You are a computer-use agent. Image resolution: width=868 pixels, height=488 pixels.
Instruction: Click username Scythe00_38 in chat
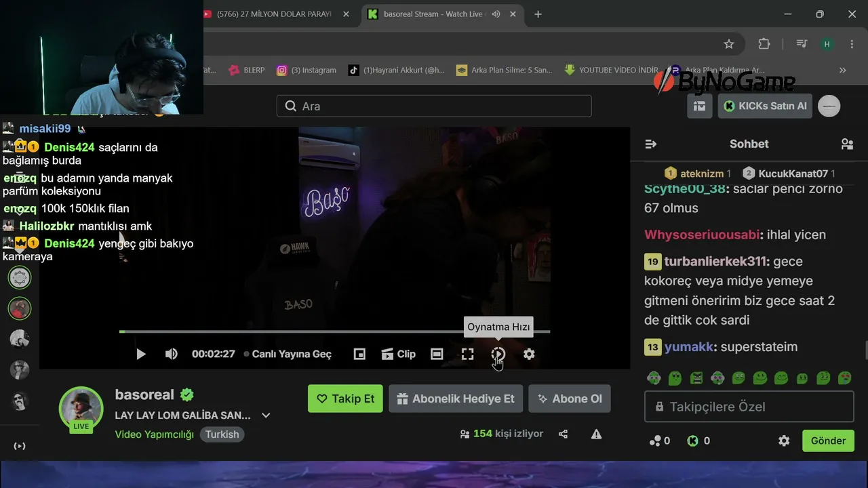coord(684,188)
